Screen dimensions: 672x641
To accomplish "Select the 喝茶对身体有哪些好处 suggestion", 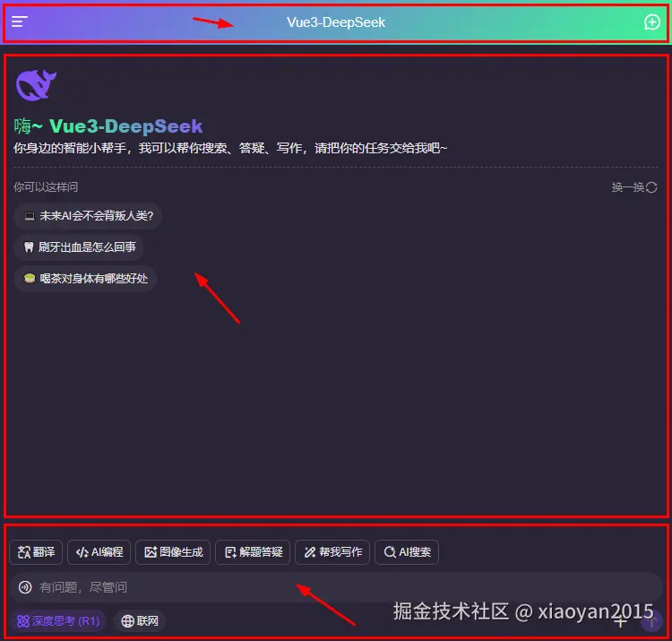I will (x=85, y=279).
